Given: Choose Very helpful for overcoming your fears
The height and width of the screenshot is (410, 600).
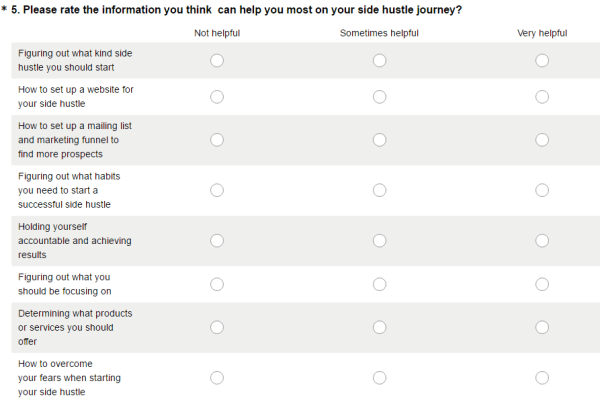Looking at the screenshot, I should point(542,378).
